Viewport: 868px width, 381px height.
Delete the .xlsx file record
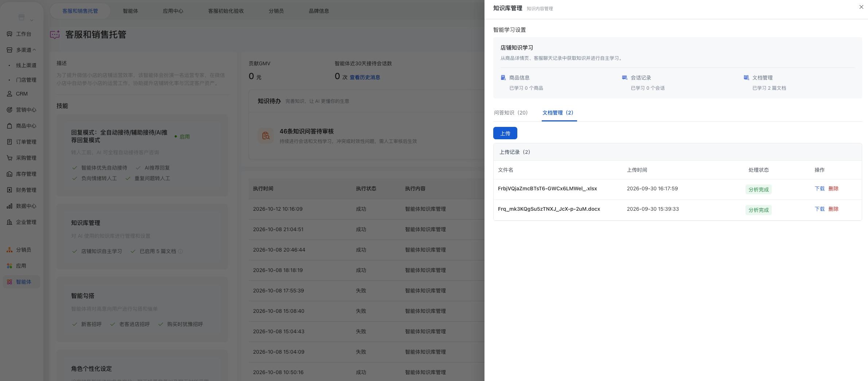point(833,188)
